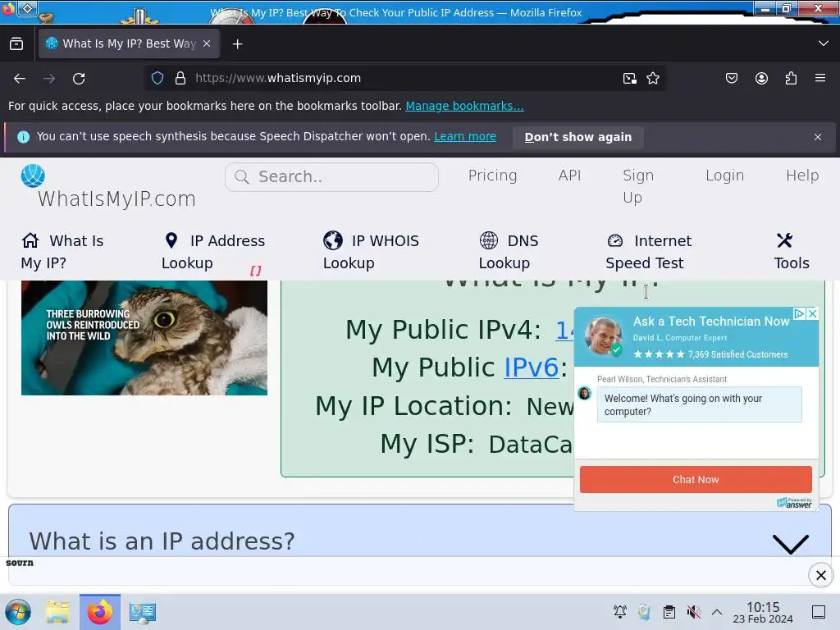Open the Help menu item
The height and width of the screenshot is (630, 840).
click(x=802, y=176)
